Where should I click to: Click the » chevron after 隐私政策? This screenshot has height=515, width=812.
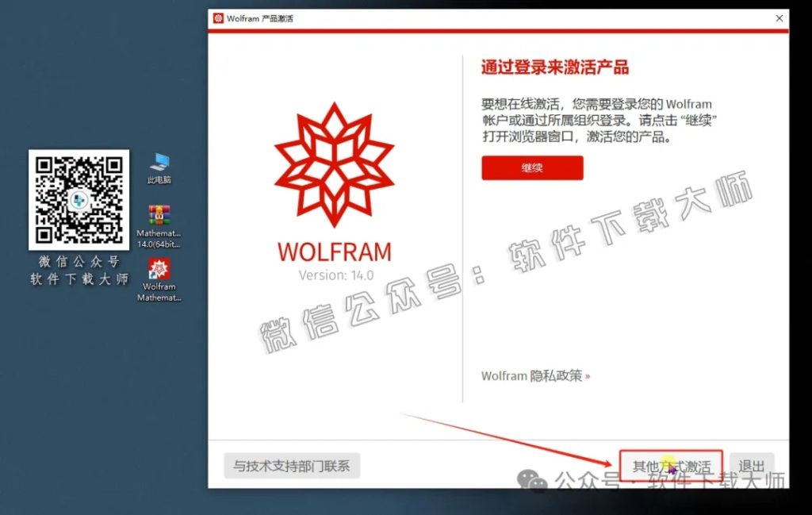pyautogui.click(x=588, y=375)
